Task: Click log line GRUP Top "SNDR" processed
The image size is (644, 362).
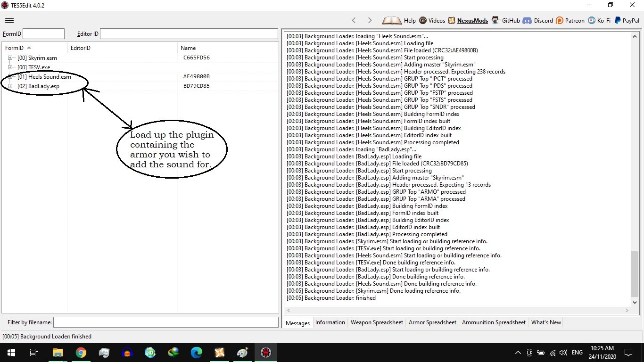Action: pos(381,107)
